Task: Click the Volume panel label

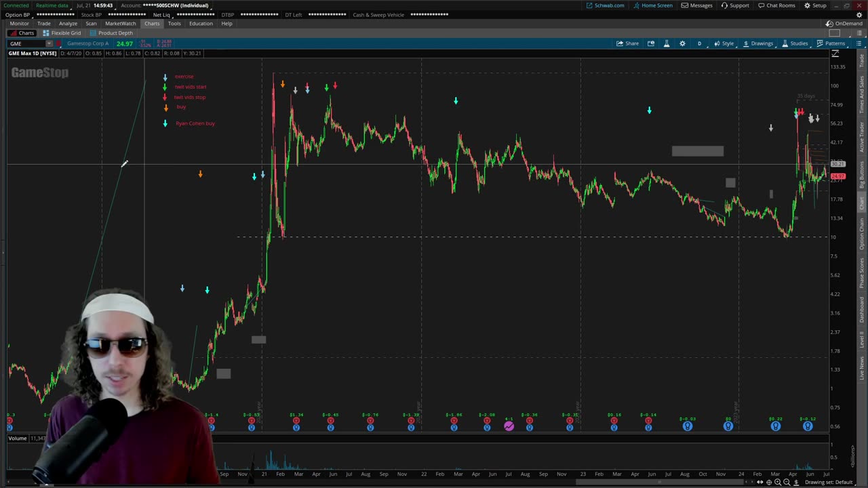Action: (18, 439)
